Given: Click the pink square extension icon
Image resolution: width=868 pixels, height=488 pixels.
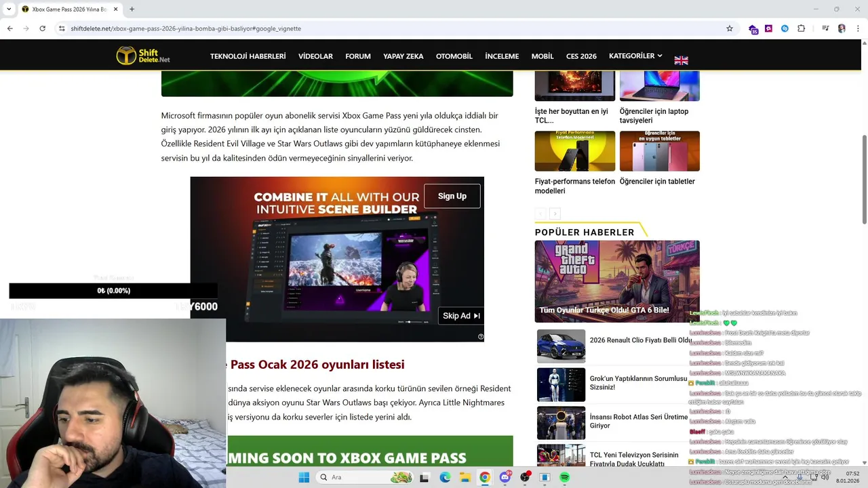Looking at the screenshot, I should 768,28.
